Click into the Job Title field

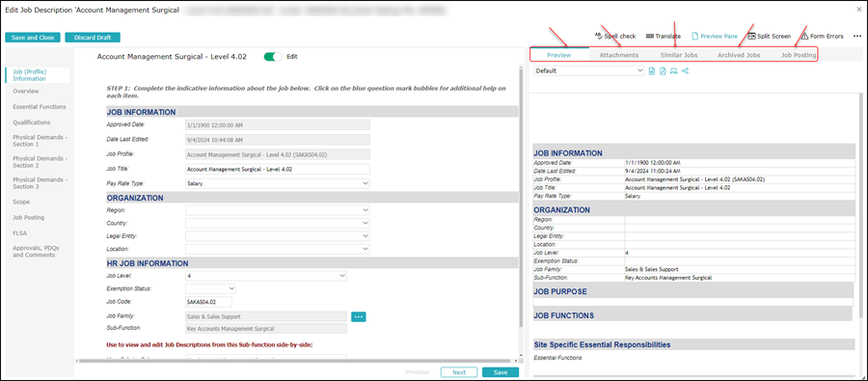click(278, 170)
